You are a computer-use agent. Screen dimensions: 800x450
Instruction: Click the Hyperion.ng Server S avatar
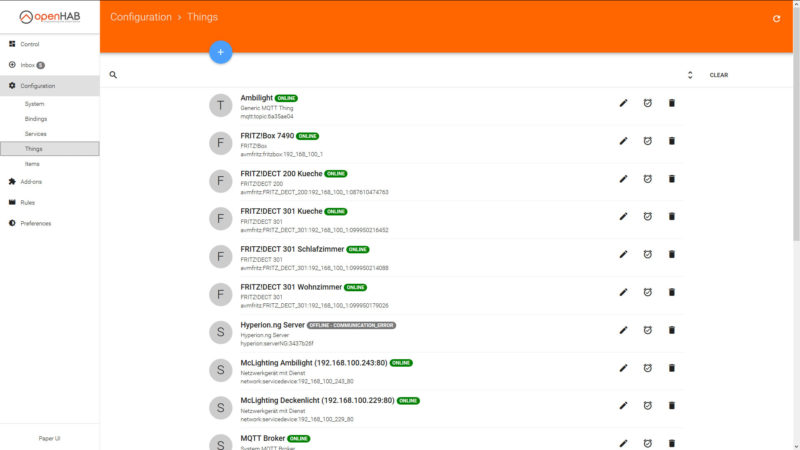(x=220, y=332)
